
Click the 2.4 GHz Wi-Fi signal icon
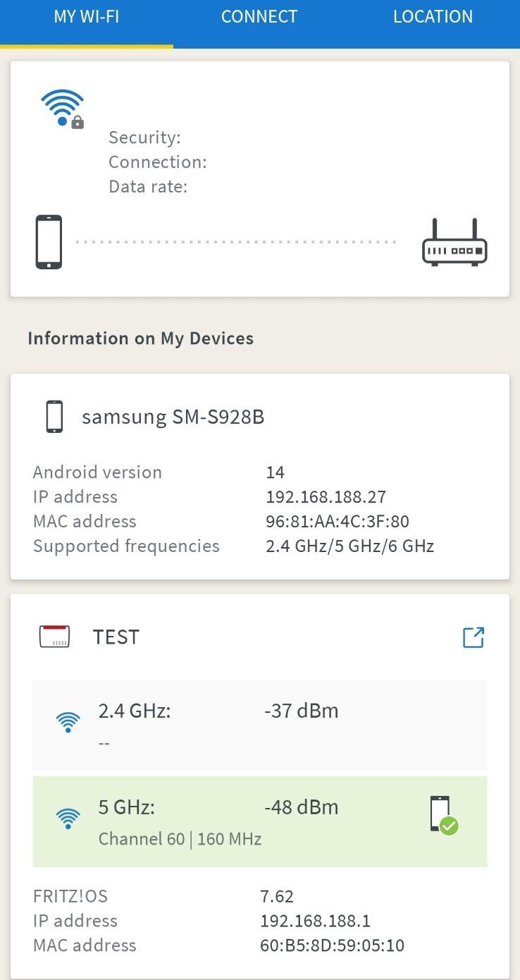[68, 722]
